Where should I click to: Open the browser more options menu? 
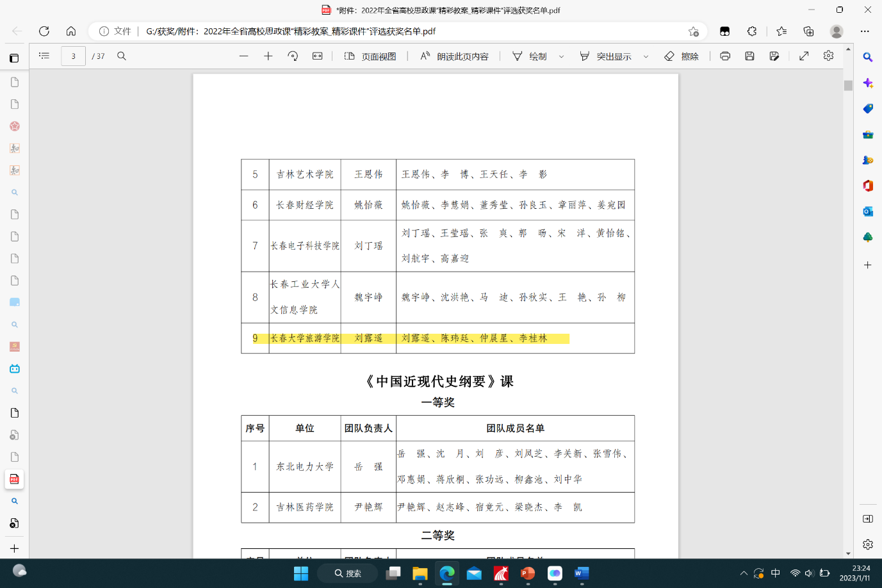coord(865,30)
